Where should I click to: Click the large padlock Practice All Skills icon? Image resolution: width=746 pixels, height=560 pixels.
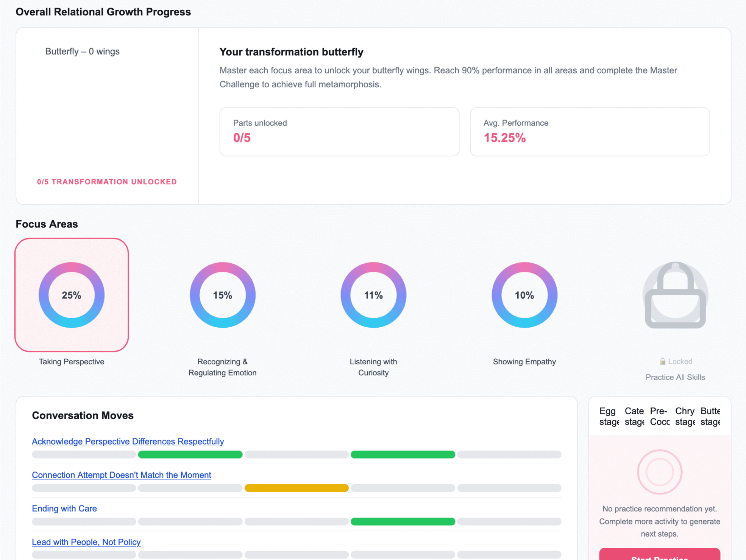click(x=676, y=295)
